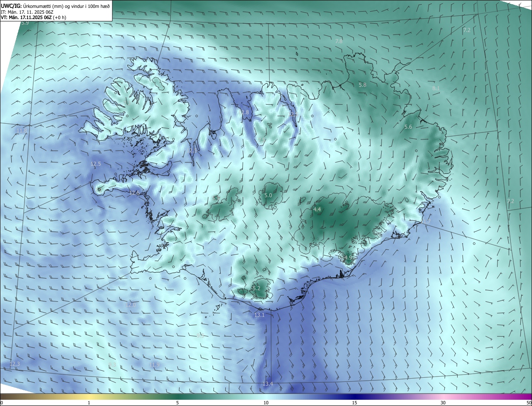Click the 5.6 value label on the map
Screen dimensions: 532x406
[x=408, y=127]
